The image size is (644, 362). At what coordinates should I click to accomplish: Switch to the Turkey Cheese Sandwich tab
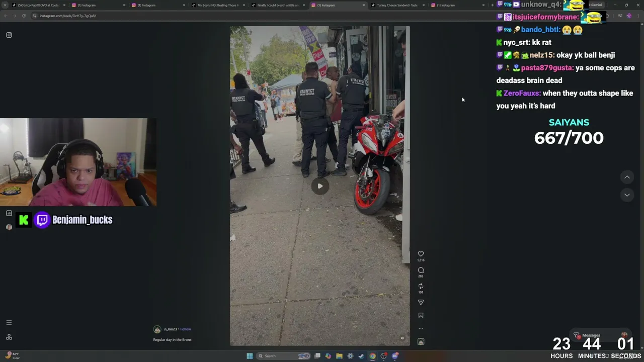coord(397,5)
